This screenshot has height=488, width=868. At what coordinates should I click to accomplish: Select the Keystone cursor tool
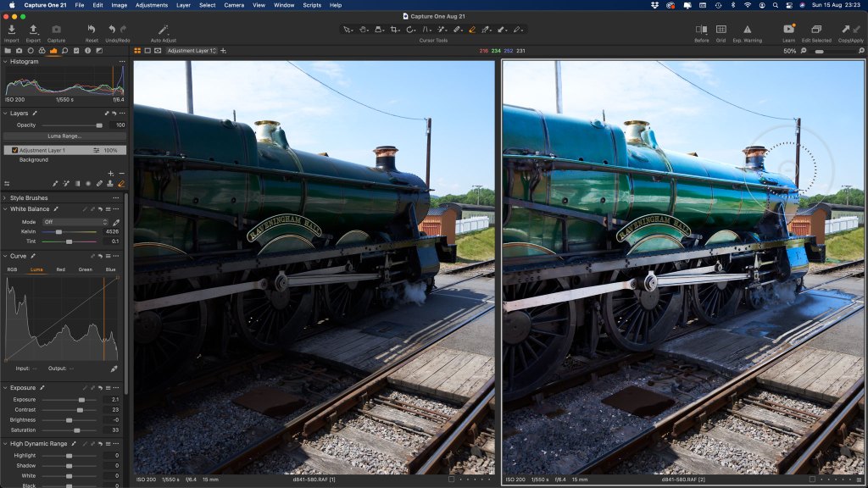pyautogui.click(x=426, y=30)
